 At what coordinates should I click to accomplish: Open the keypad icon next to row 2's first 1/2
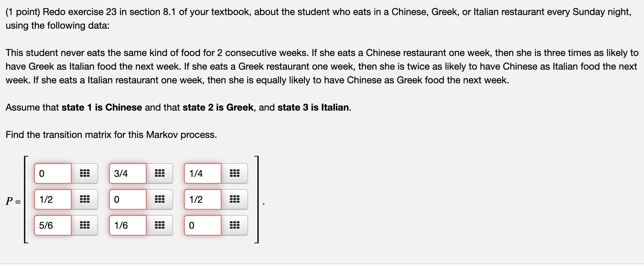85,199
